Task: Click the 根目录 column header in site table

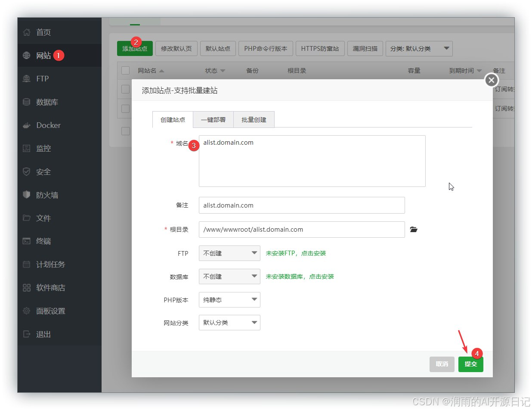Action: [297, 71]
